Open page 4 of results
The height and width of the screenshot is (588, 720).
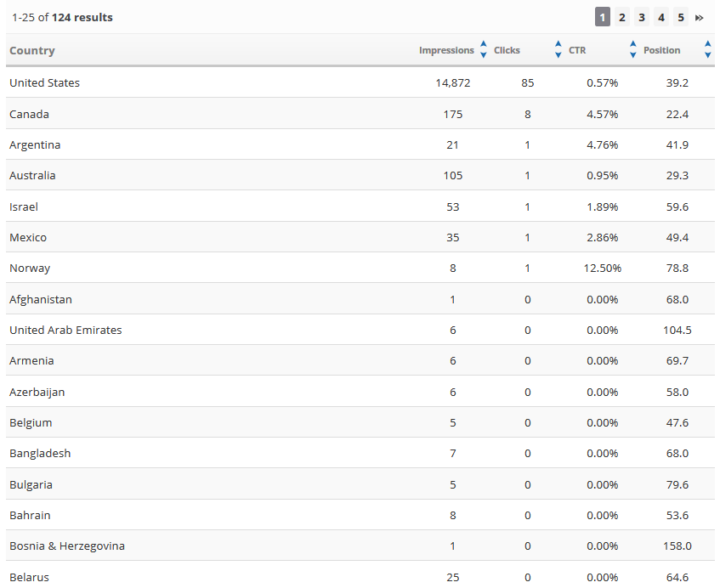pyautogui.click(x=661, y=18)
